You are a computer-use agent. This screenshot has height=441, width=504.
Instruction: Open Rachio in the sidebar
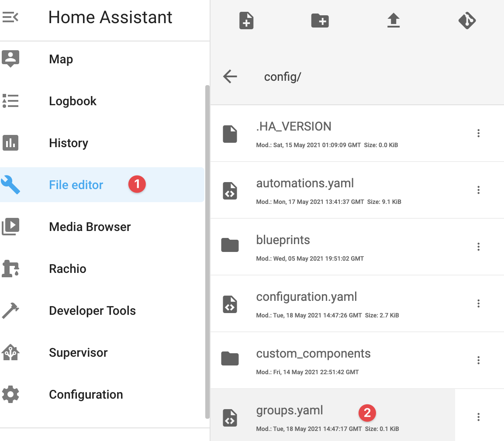pyautogui.click(x=102, y=269)
